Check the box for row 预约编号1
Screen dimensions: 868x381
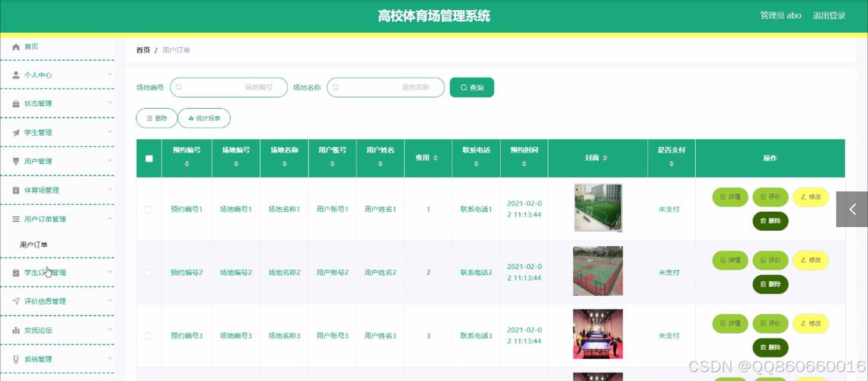[x=148, y=210]
